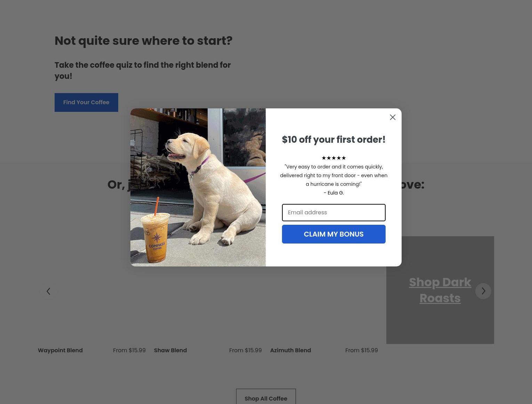Screen dimensions: 532x404
Task: Click the $10 off your first order heading
Action: point(334,140)
